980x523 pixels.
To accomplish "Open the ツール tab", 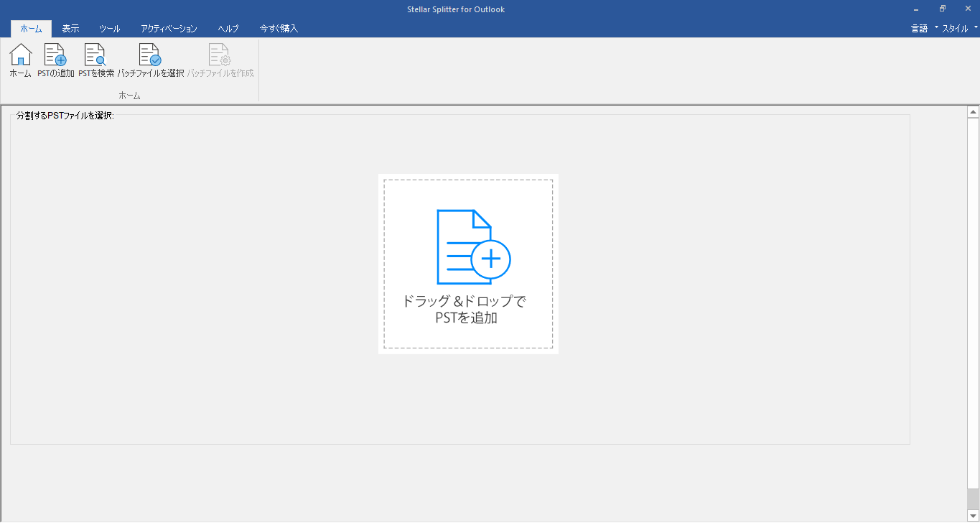I will pos(110,29).
